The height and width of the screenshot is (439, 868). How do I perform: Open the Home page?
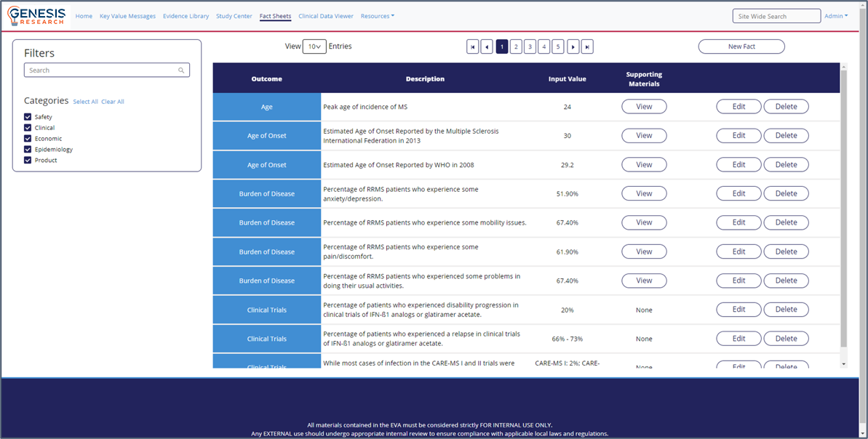coord(84,16)
